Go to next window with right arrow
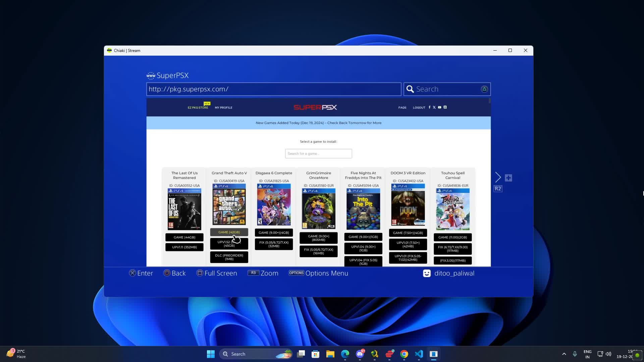This screenshot has height=362, width=644. pos(498,177)
